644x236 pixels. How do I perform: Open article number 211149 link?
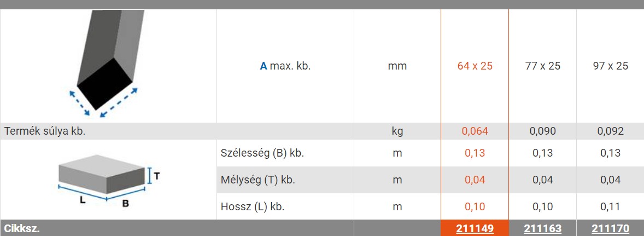pos(475,228)
